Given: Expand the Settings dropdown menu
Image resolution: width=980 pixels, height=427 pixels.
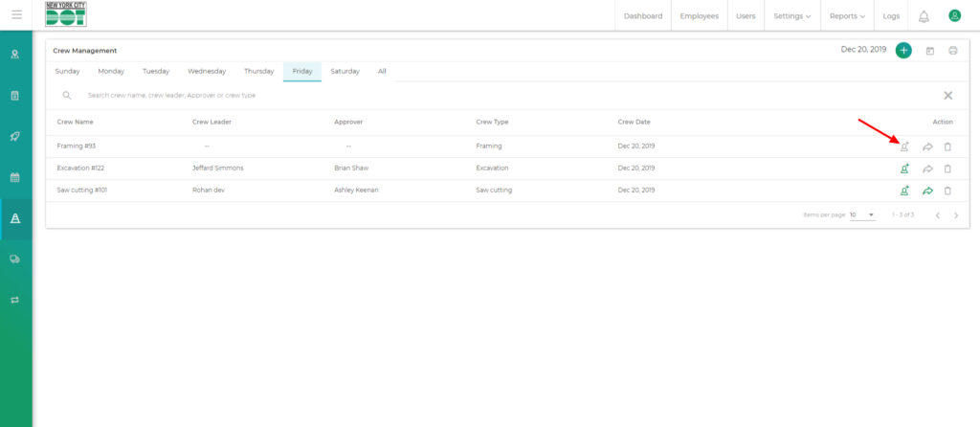Looking at the screenshot, I should tap(792, 16).
